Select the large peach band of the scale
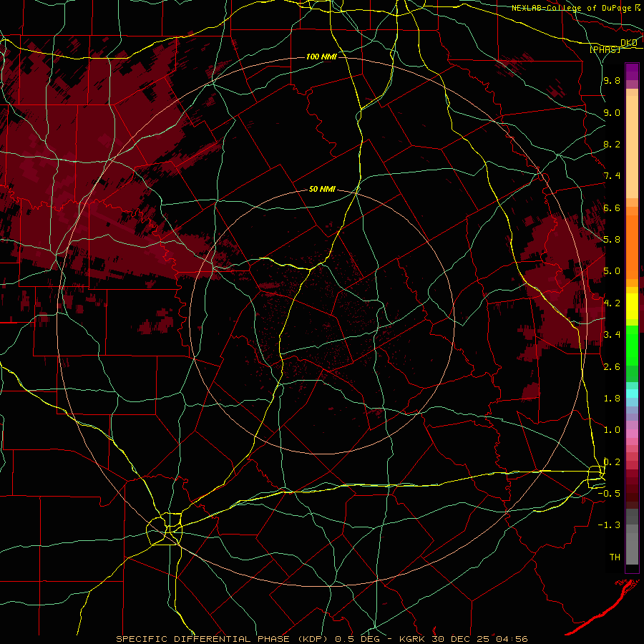 [x=632, y=147]
